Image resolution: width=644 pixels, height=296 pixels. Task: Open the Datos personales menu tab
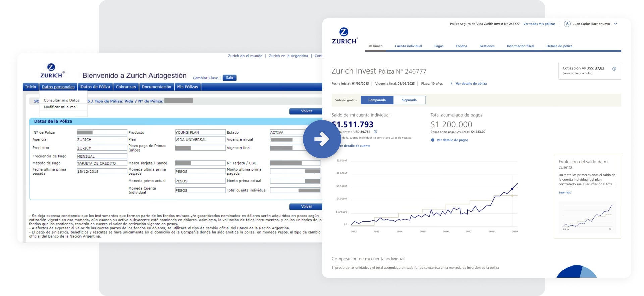[x=58, y=87]
